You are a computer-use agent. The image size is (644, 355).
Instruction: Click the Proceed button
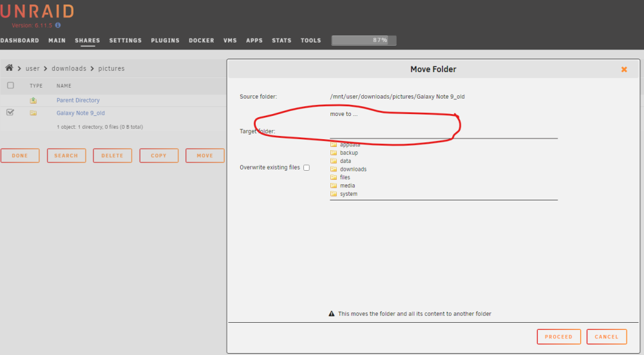(558, 337)
